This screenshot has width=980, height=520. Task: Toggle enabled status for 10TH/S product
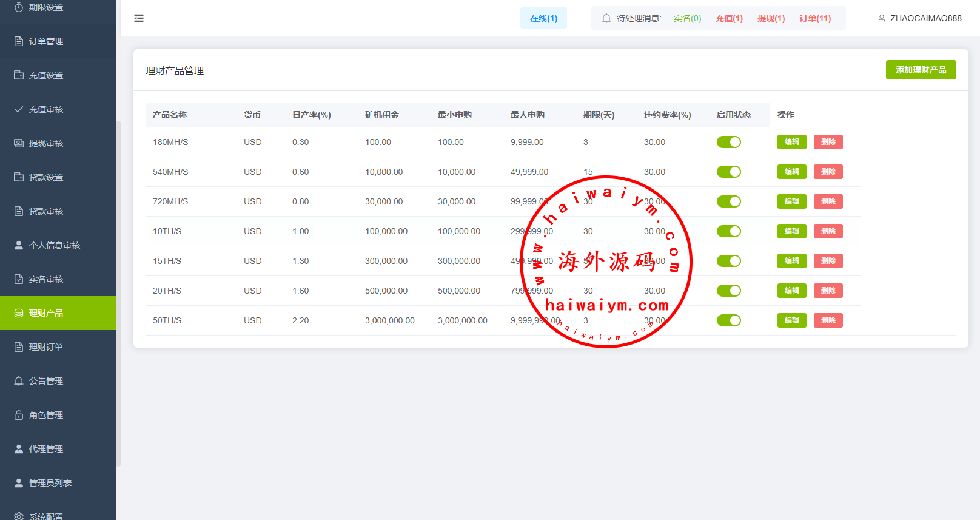(x=728, y=231)
